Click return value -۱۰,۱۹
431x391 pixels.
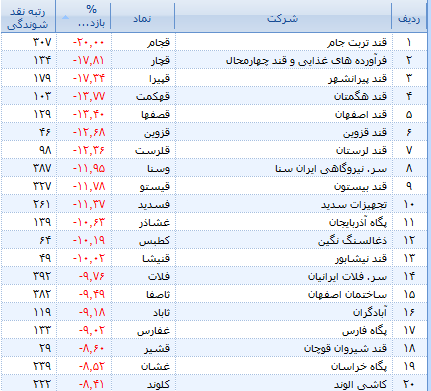point(89,240)
